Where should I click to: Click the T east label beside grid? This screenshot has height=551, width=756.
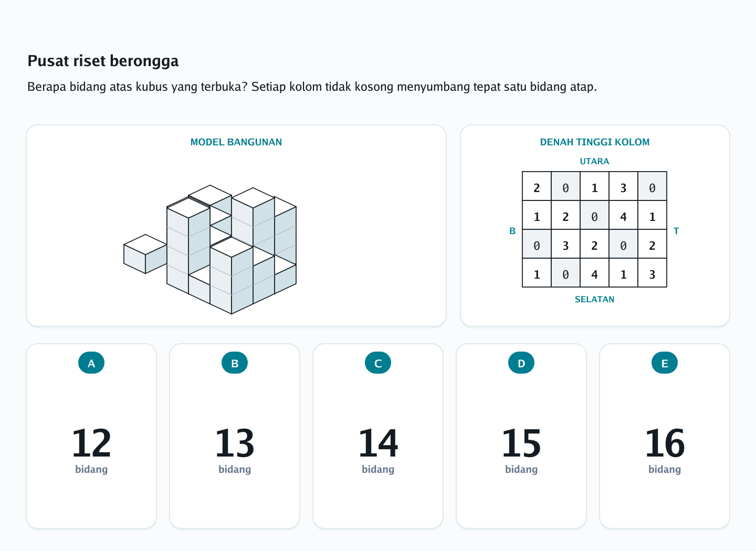pyautogui.click(x=676, y=231)
